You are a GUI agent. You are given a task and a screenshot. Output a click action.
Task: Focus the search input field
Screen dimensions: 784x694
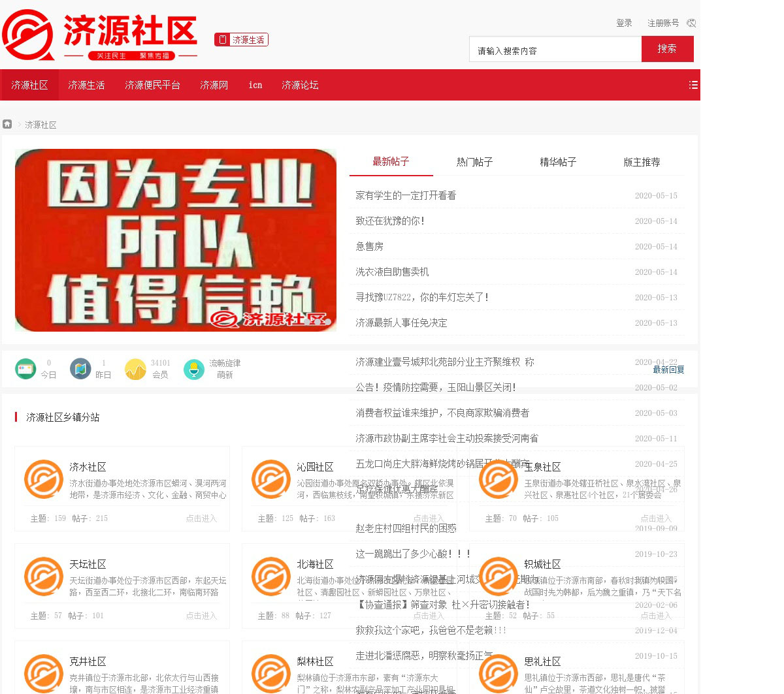[x=555, y=50]
